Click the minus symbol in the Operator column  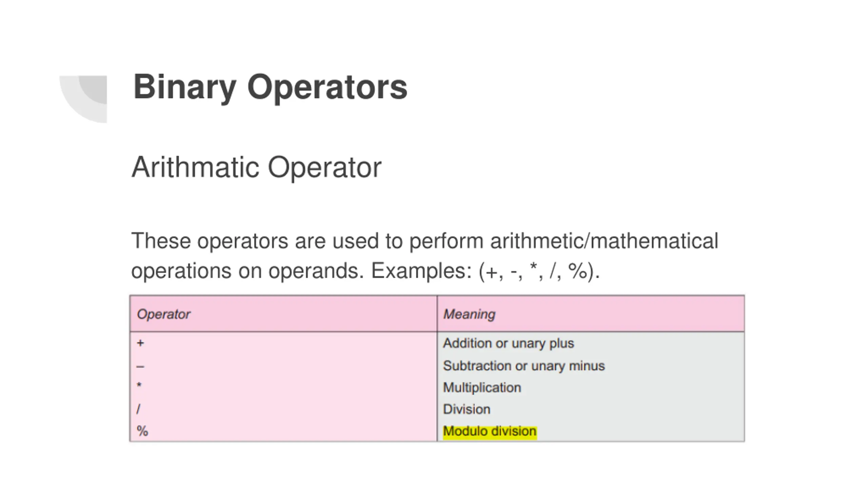tap(140, 366)
